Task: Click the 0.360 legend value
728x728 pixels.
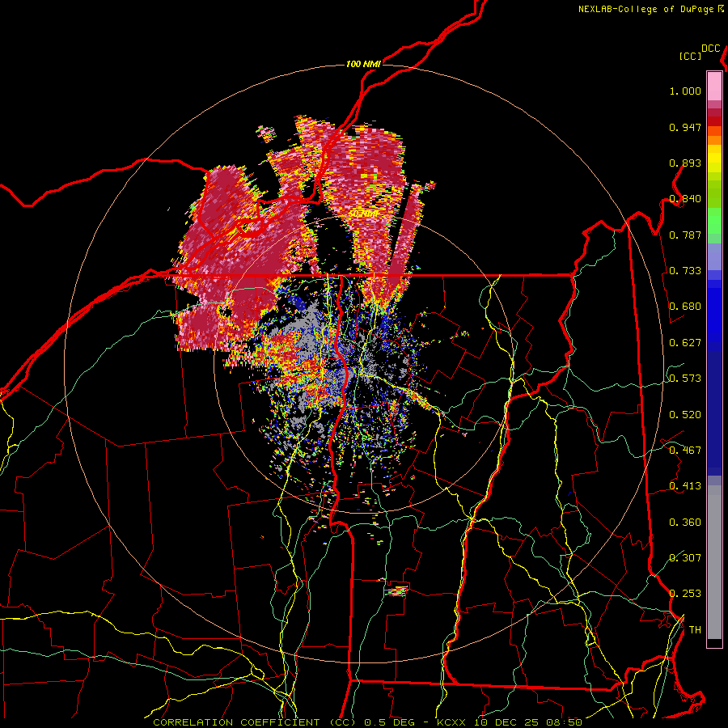Action: tap(685, 523)
